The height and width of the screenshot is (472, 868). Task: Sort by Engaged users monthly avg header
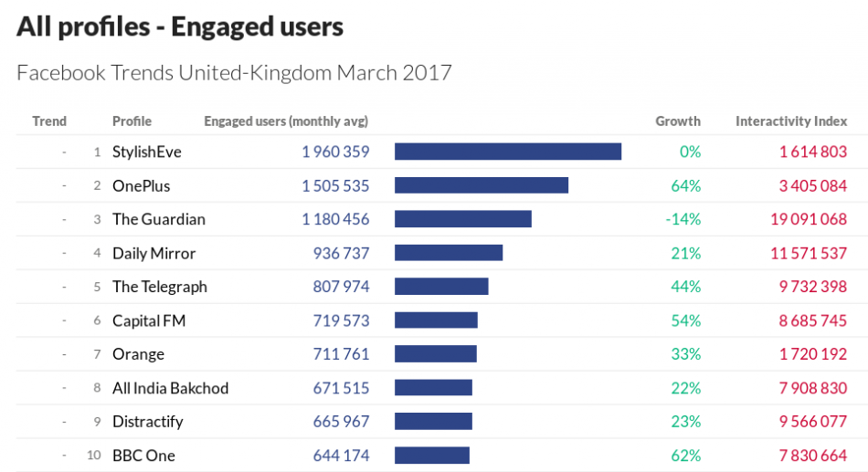click(x=285, y=121)
